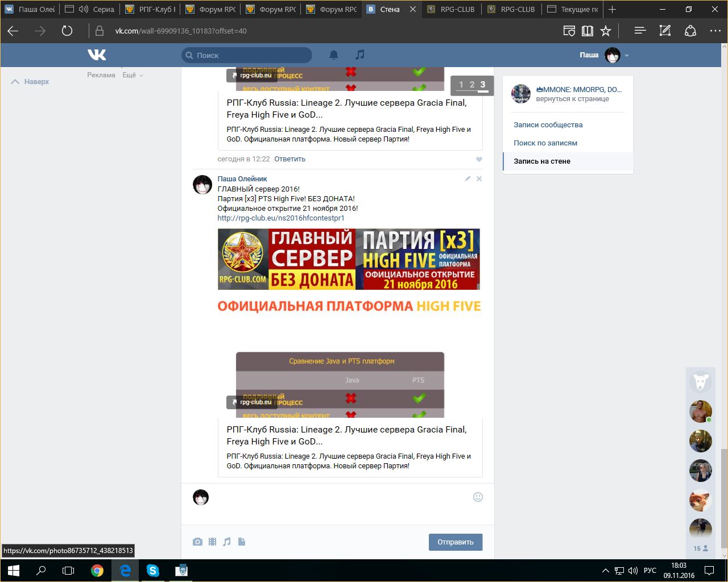728x582 pixels.
Task: Open the VK notifications bell
Action: (334, 55)
